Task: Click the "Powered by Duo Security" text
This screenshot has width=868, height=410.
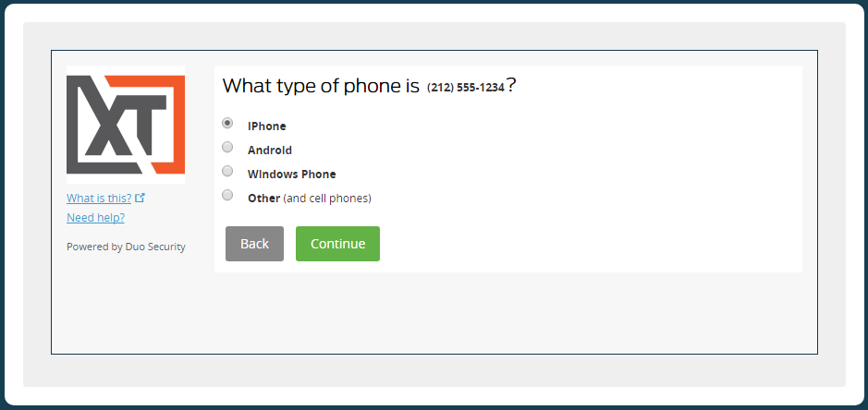Action: pos(126,247)
